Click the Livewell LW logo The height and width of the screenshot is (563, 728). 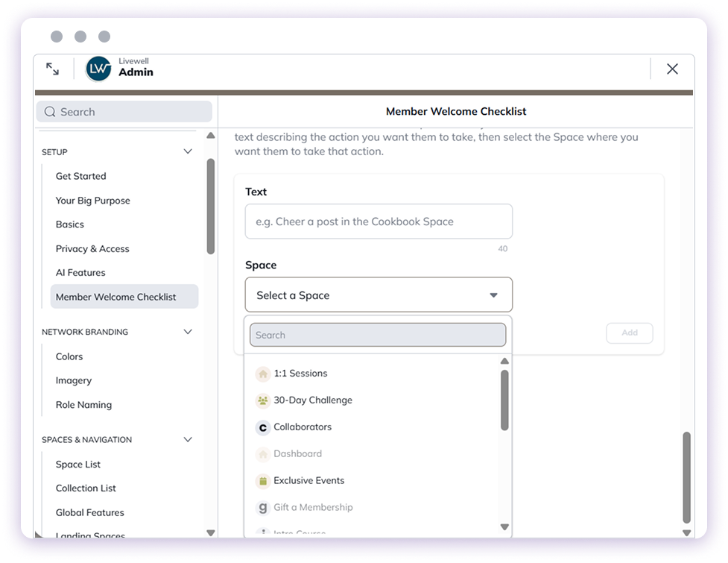pyautogui.click(x=96, y=69)
